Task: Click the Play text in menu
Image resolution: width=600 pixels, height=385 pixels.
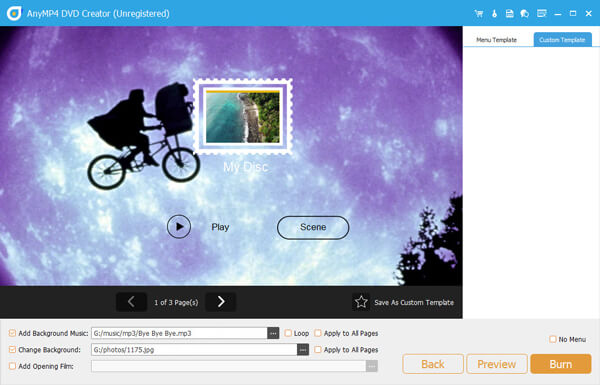Action: (x=220, y=227)
